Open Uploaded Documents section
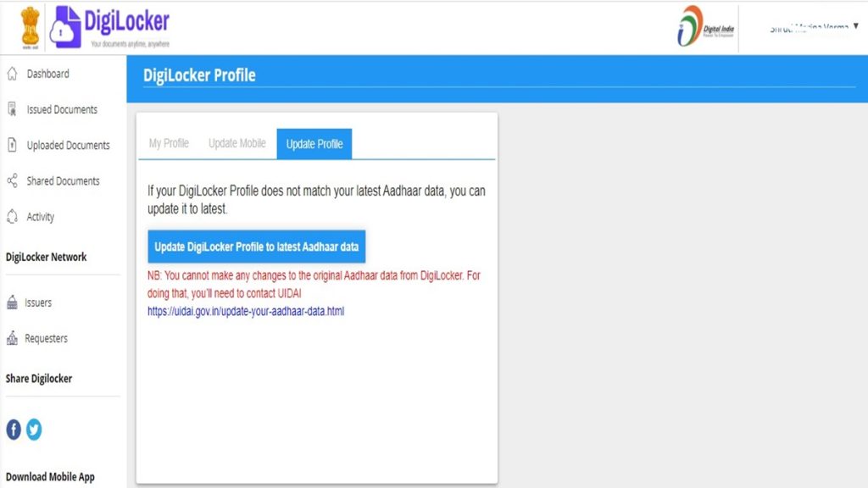 (12, 145)
